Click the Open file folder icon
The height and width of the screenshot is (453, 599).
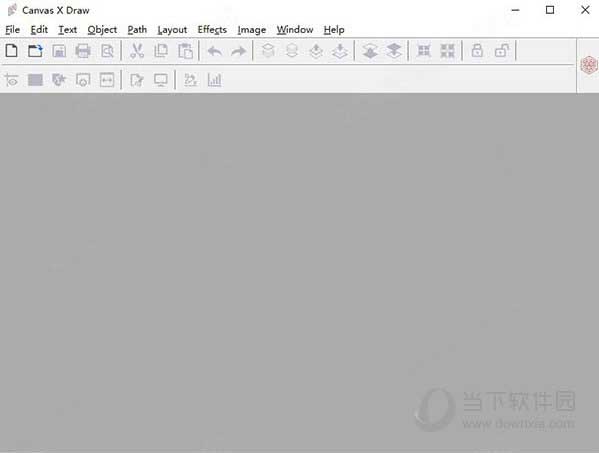(x=35, y=51)
